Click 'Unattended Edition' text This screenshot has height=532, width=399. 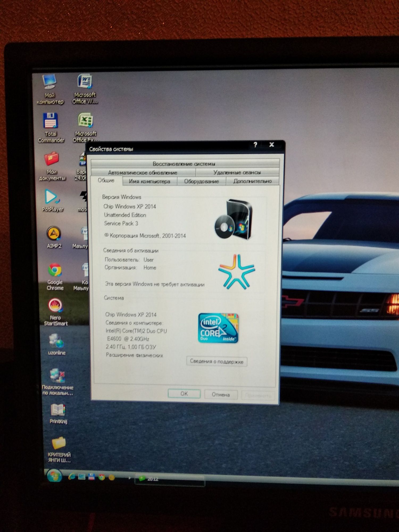pyautogui.click(x=125, y=215)
